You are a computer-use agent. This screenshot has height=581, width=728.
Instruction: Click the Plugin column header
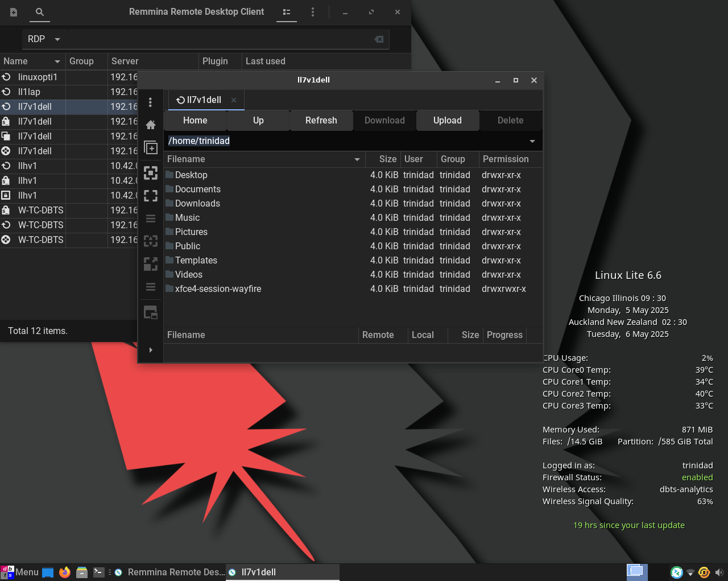[x=221, y=61]
